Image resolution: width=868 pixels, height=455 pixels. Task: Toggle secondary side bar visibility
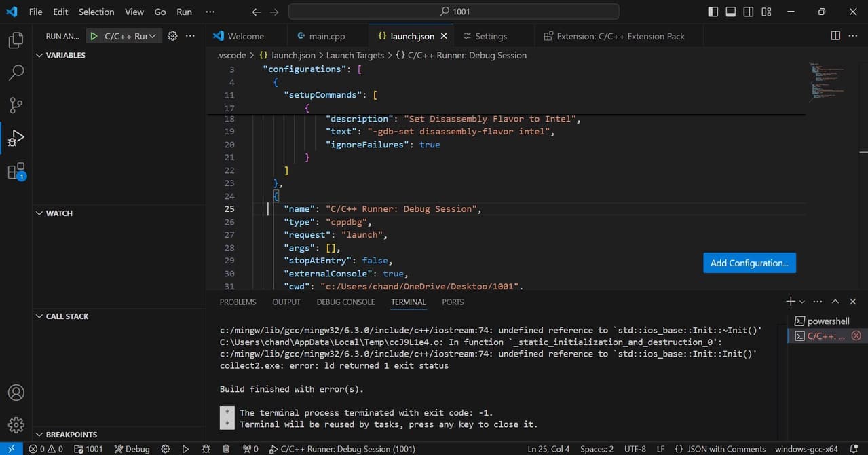(x=749, y=12)
